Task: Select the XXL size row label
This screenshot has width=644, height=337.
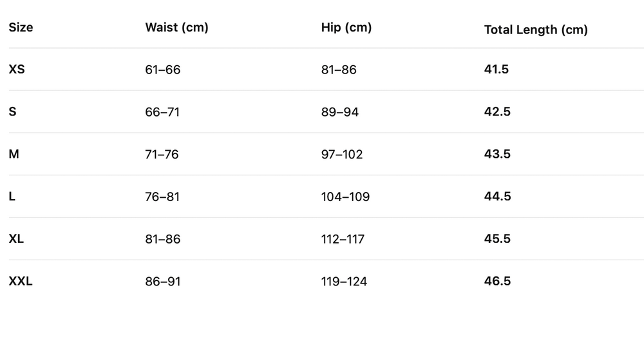Action: 21,282
